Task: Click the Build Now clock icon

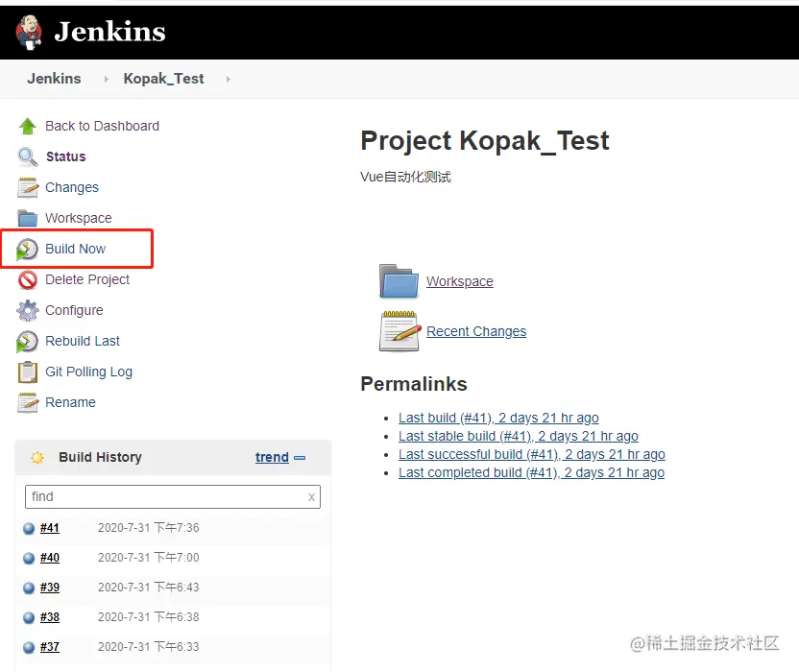Action: point(27,250)
